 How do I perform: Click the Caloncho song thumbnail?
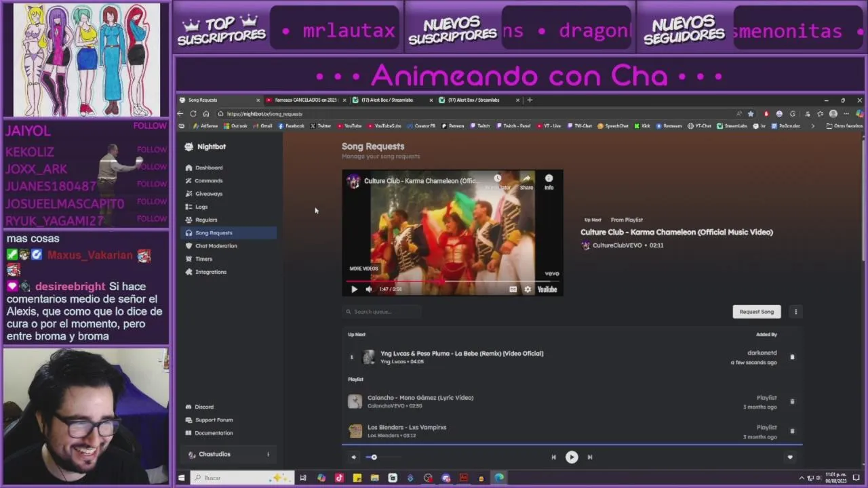coord(355,401)
